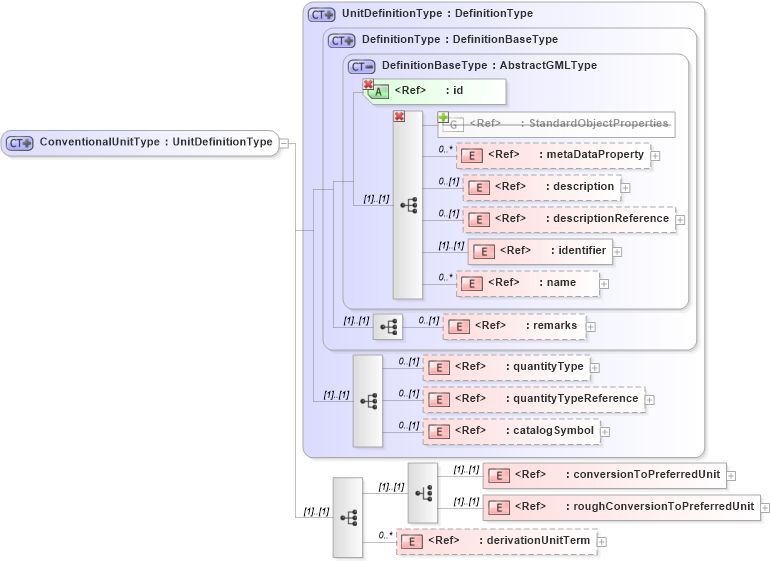Expand remarks element

pyautogui.click(x=591, y=327)
